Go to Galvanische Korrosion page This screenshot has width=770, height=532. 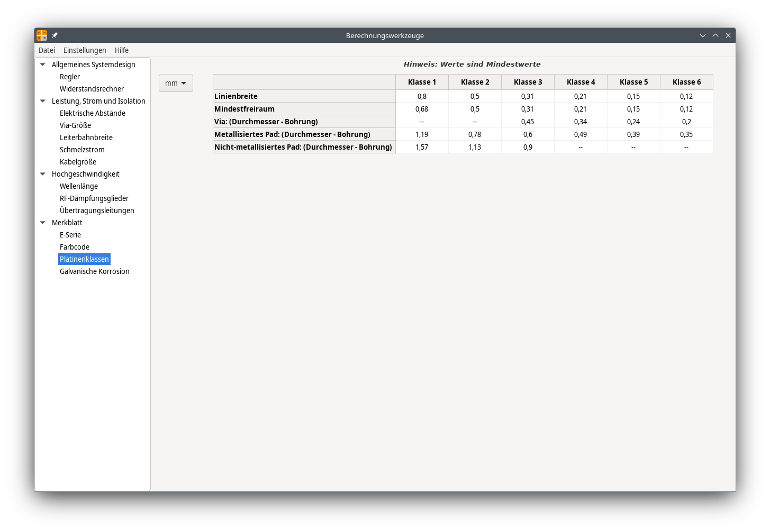94,271
